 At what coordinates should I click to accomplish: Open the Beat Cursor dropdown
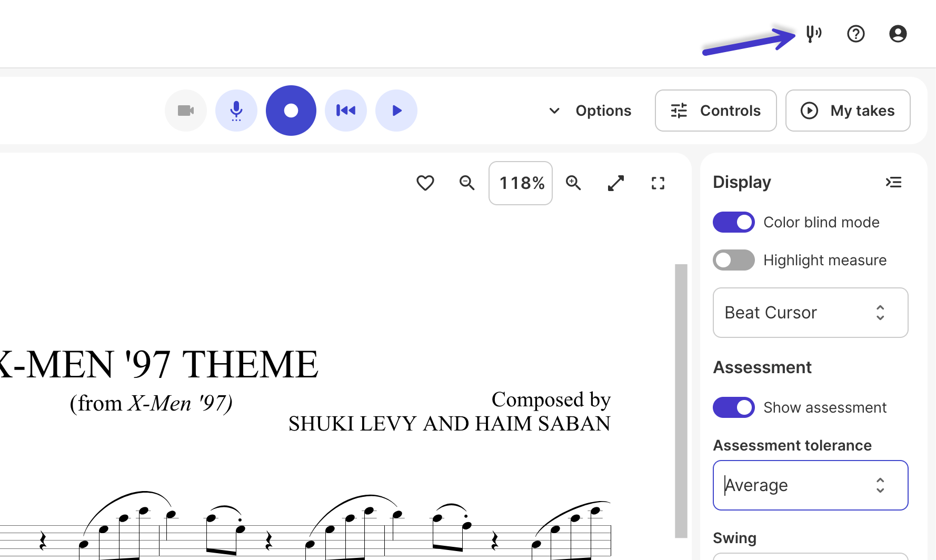(811, 313)
